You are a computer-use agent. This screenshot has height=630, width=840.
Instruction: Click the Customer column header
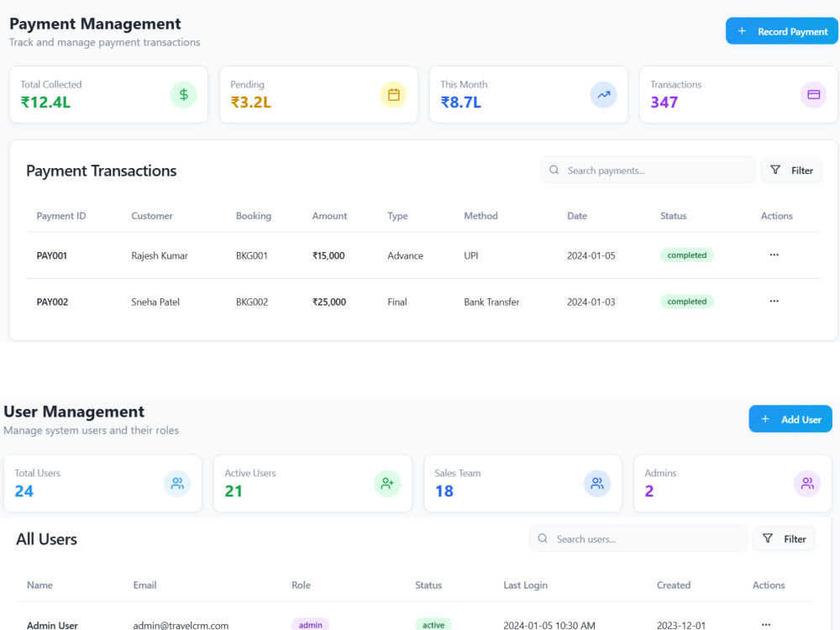[x=152, y=216]
